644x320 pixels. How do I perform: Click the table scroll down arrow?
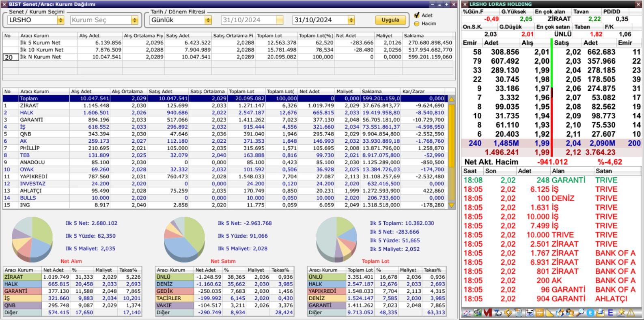coord(452,205)
